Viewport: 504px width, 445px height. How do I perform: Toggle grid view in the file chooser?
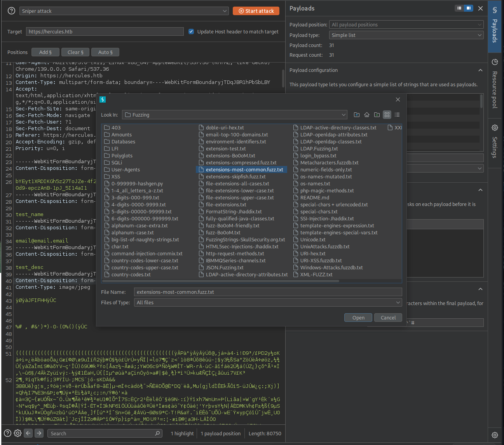point(387,114)
